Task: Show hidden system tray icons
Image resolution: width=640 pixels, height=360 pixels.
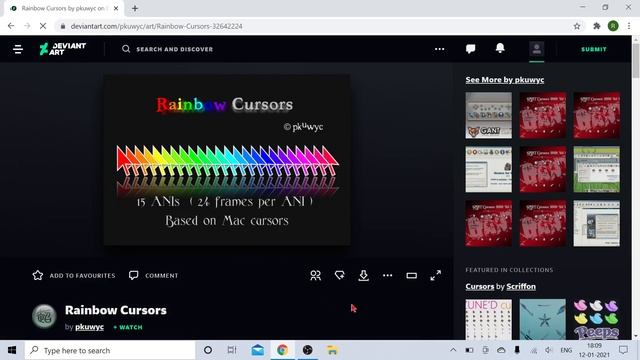Action: (453, 350)
